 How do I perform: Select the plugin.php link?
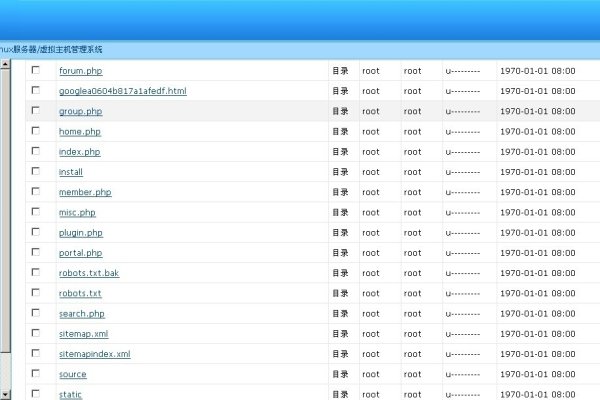80,233
